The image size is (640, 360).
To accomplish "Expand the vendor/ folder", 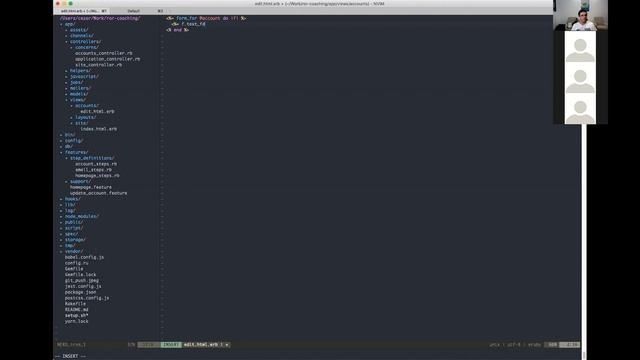I will (x=73, y=251).
